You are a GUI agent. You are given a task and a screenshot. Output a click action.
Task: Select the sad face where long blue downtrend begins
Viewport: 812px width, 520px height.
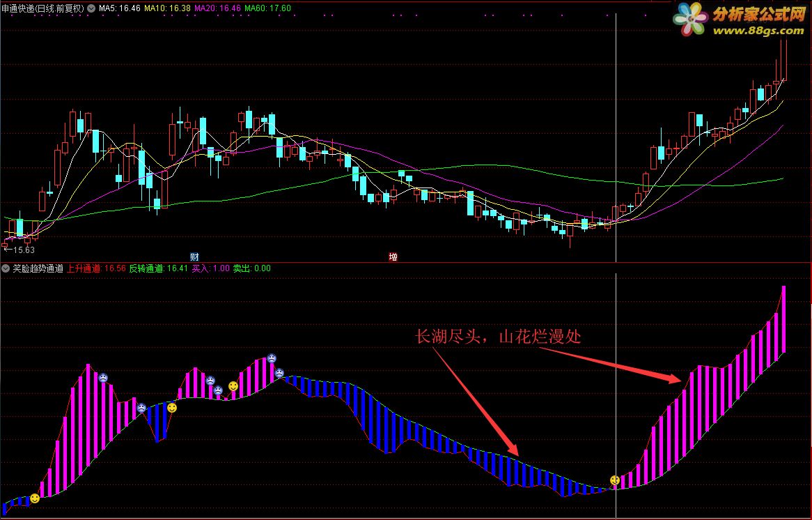279,372
